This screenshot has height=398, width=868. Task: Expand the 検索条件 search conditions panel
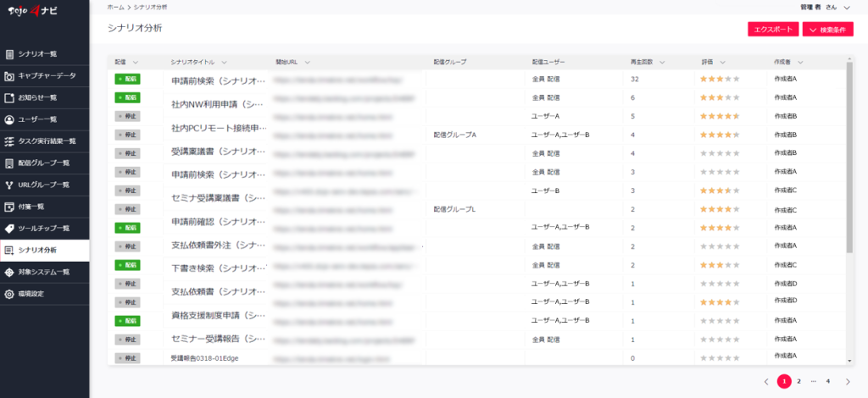pyautogui.click(x=827, y=30)
